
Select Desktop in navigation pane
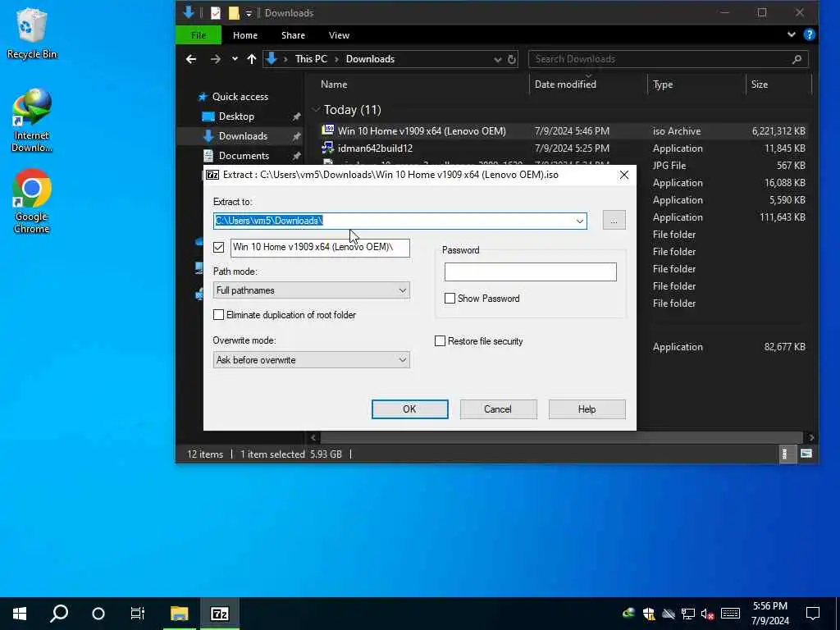pos(236,116)
